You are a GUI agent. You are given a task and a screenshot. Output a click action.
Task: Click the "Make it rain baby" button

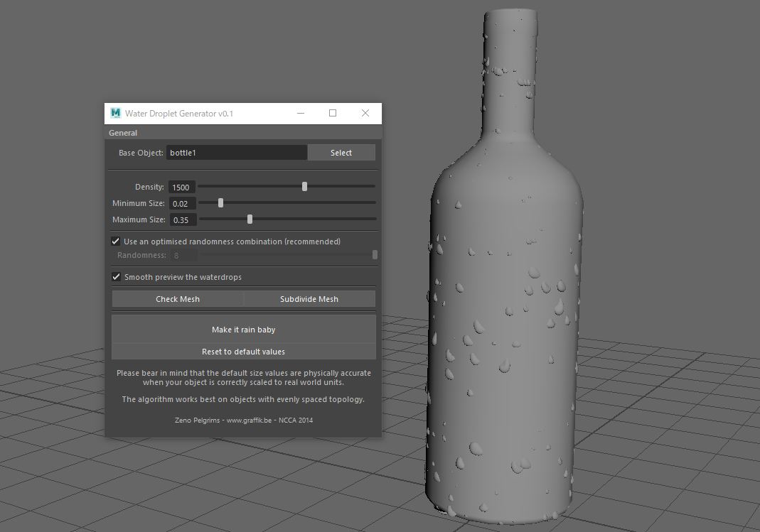pyautogui.click(x=243, y=330)
